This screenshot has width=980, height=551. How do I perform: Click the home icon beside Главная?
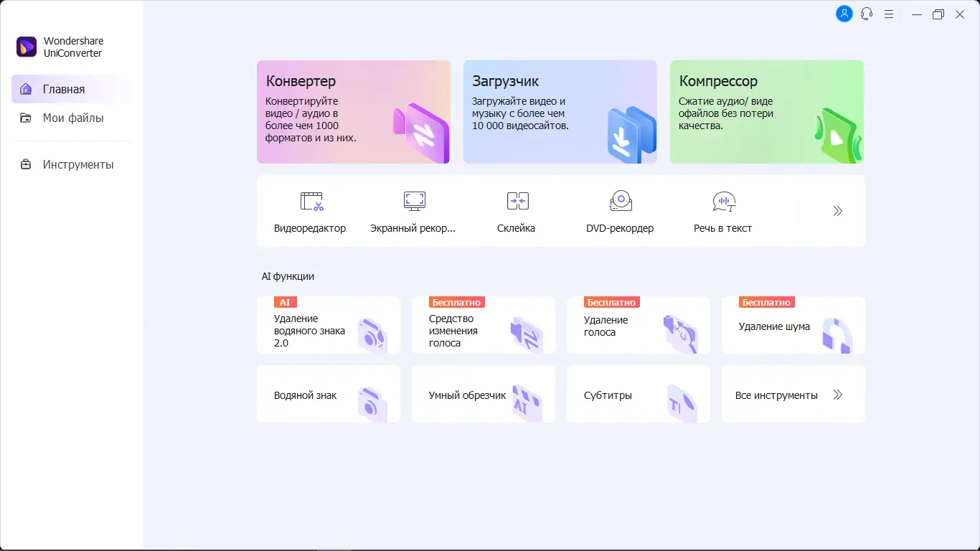point(26,89)
